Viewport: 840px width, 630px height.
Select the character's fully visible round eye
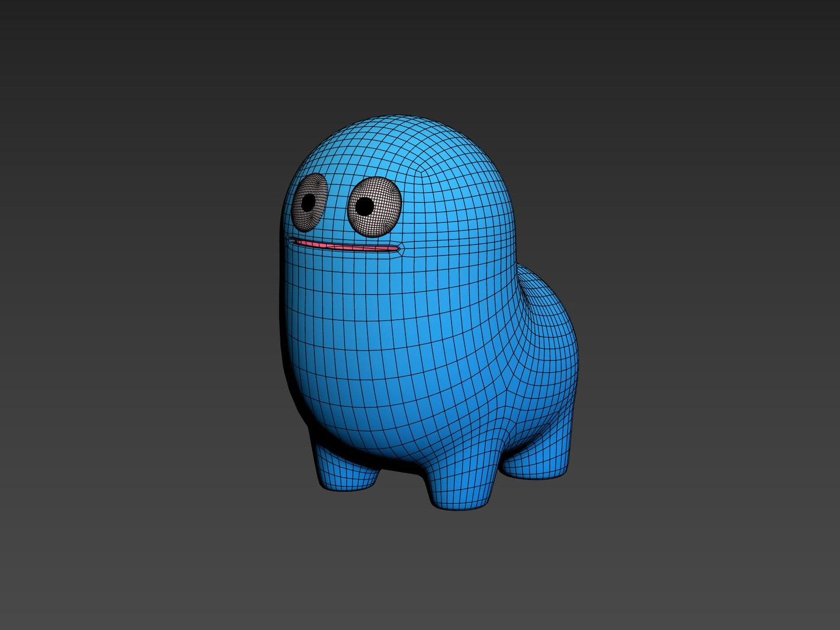tap(374, 207)
